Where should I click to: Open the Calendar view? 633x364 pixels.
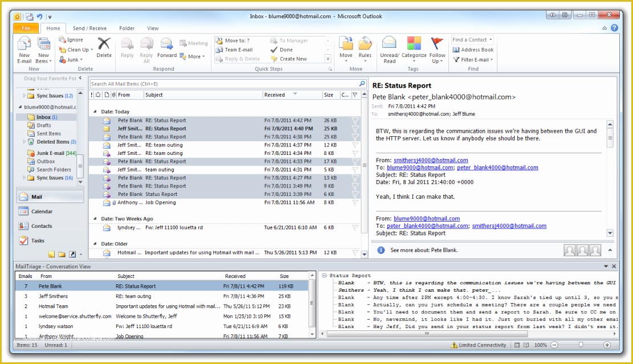[x=50, y=211]
